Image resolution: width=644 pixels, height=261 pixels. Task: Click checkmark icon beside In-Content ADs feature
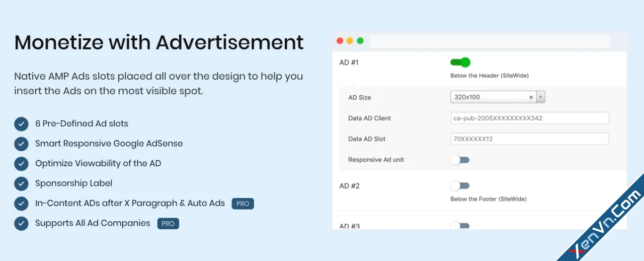click(x=21, y=204)
